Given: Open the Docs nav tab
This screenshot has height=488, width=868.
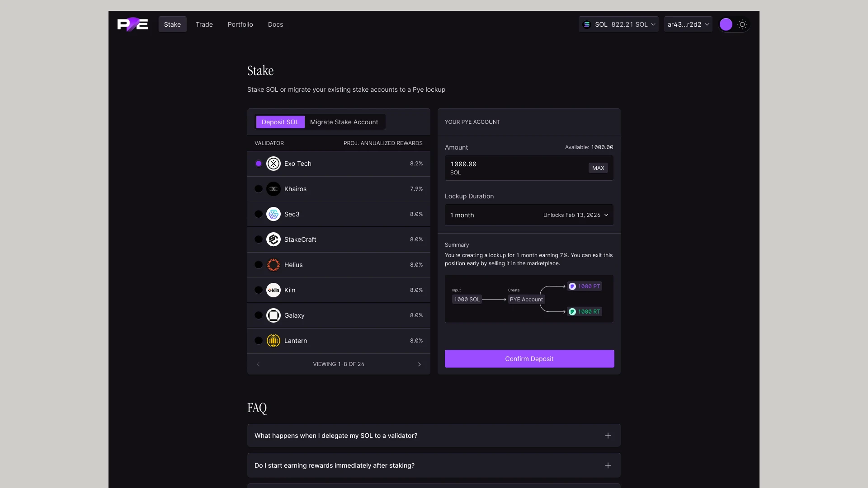Looking at the screenshot, I should pyautogui.click(x=275, y=24).
